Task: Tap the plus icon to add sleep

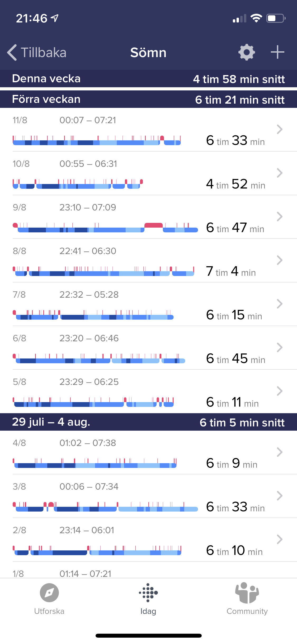Action: pos(277,52)
